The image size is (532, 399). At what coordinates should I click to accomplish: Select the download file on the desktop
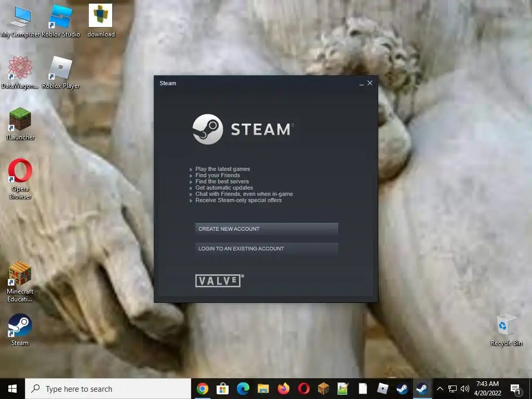coord(101,21)
